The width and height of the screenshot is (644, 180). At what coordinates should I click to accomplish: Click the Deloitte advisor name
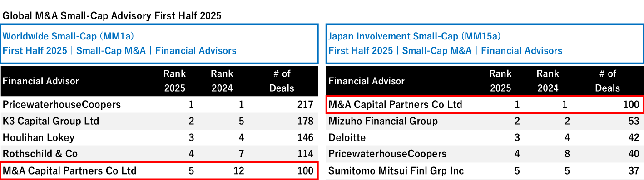(x=347, y=137)
